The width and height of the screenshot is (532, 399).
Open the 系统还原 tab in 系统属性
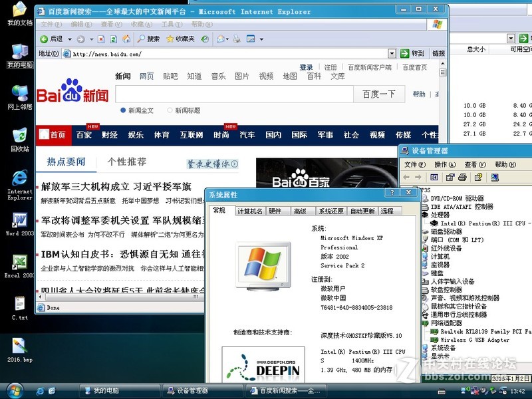point(331,211)
